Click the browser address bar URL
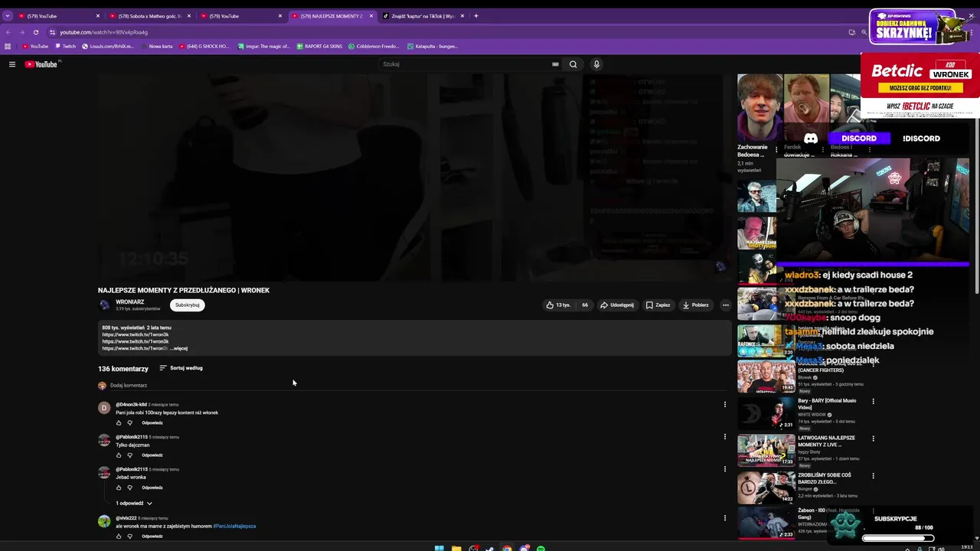The width and height of the screenshot is (980, 551). (104, 32)
